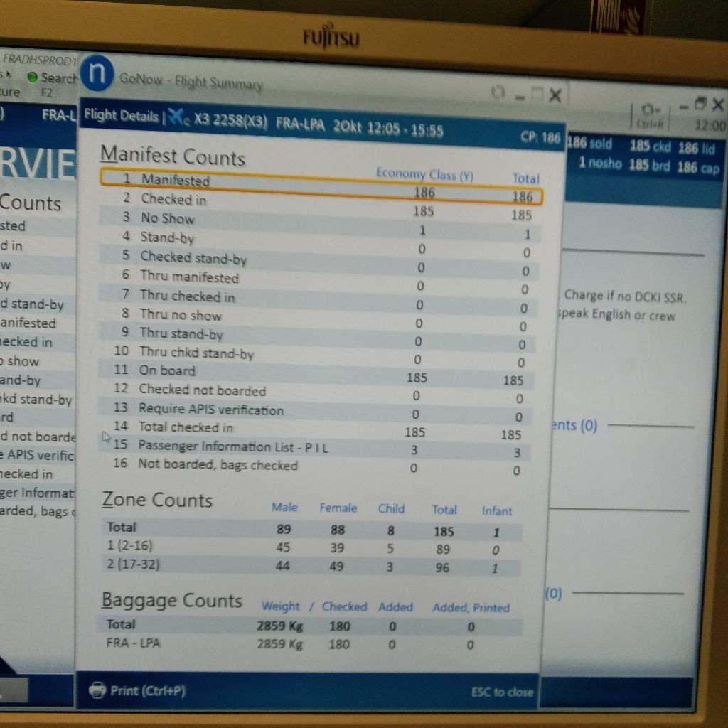Click the printer icon in the footer
This screenshot has height=728, width=728.
click(97, 689)
